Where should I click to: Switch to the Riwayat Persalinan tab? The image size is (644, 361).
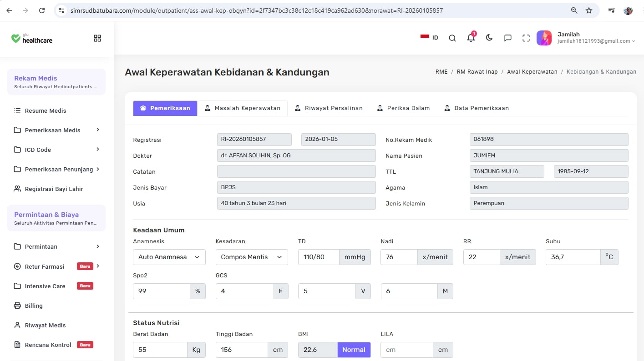(329, 108)
